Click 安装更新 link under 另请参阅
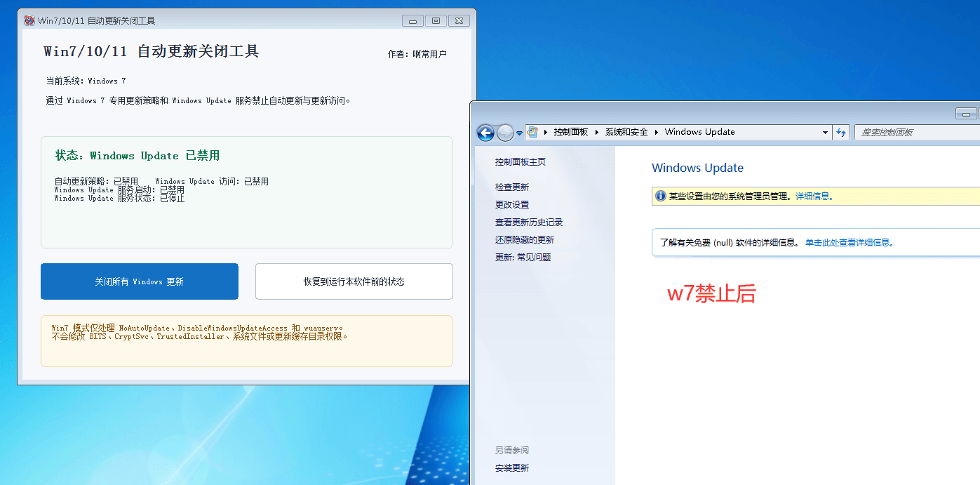Image resolution: width=980 pixels, height=485 pixels. tap(512, 468)
